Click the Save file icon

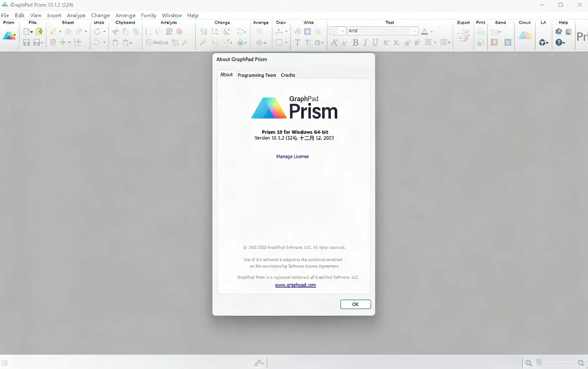(26, 42)
